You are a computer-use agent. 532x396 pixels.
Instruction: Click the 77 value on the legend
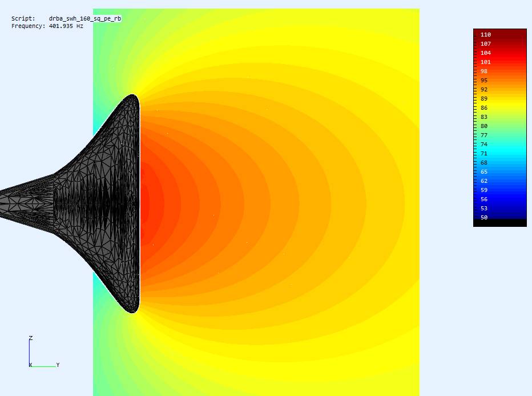(x=484, y=135)
